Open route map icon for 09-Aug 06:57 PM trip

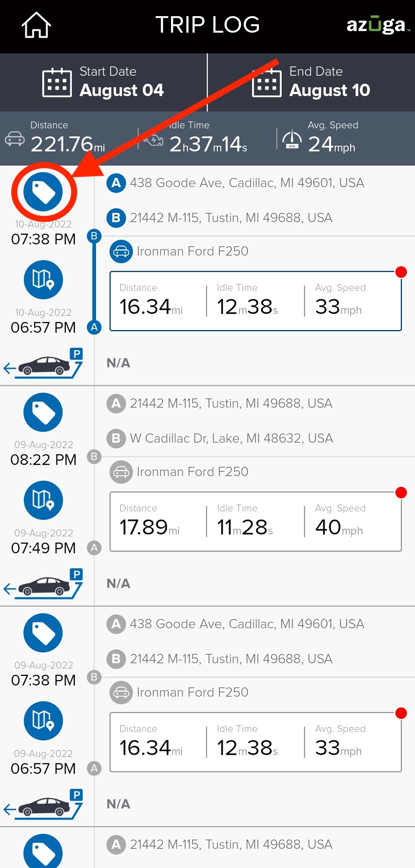(43, 721)
